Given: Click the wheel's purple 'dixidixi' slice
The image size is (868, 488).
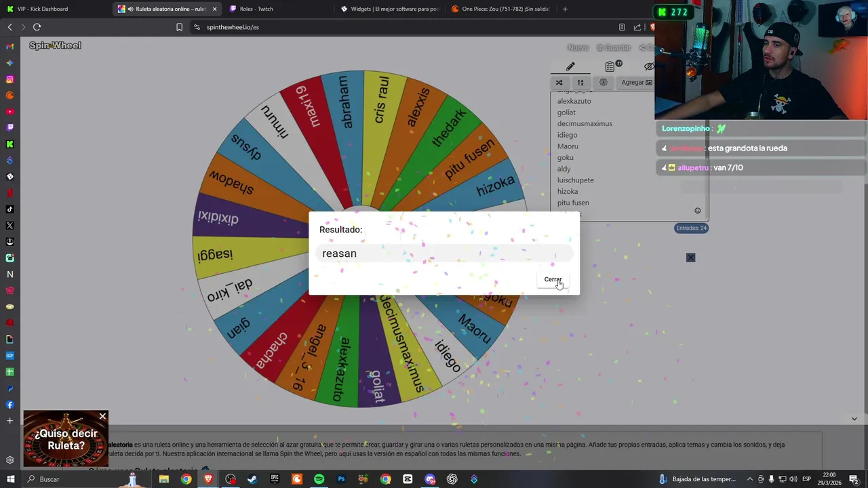Looking at the screenshot, I should tap(218, 217).
